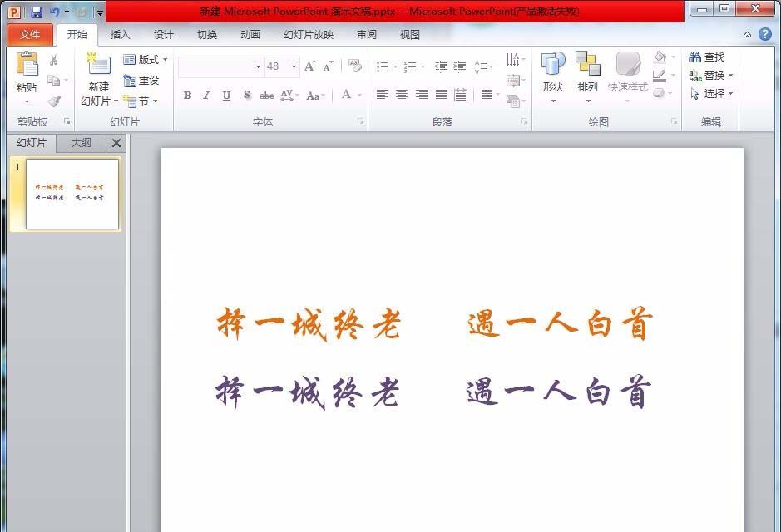Image resolution: width=781 pixels, height=532 pixels.
Task: Switch to the Transitions (切换) tab
Action: pyautogui.click(x=207, y=34)
